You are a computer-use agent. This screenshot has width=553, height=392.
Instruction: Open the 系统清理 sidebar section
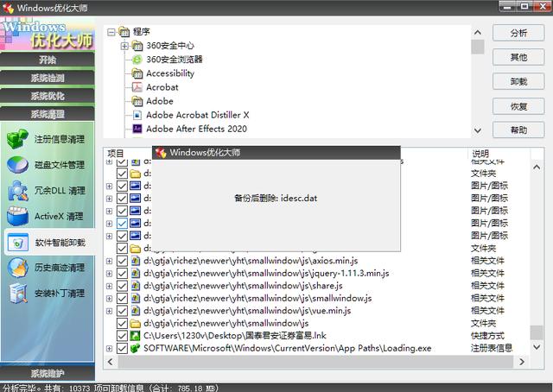coord(48,114)
